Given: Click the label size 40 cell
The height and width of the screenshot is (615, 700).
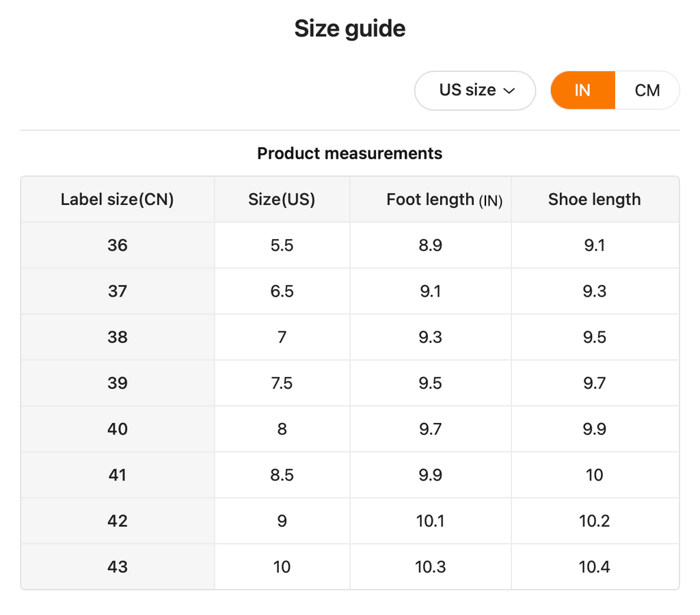Looking at the screenshot, I should pos(117,429).
